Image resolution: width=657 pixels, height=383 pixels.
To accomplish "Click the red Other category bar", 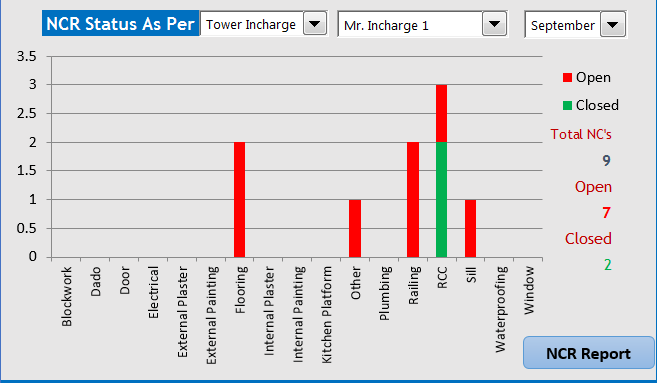I will (x=355, y=228).
